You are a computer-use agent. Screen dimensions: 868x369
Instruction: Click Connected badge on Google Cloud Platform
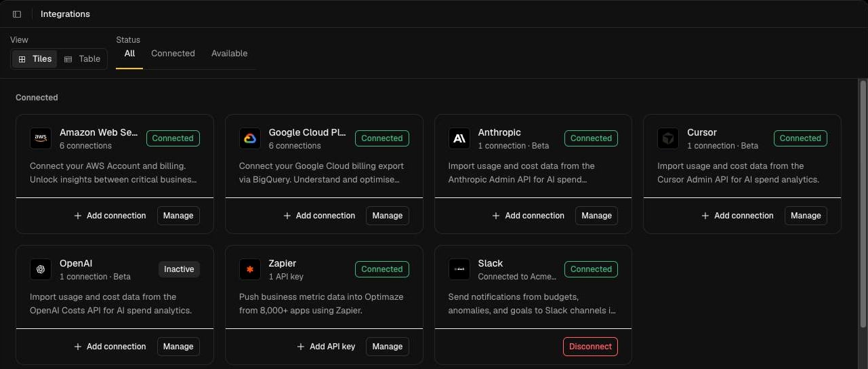(x=382, y=138)
